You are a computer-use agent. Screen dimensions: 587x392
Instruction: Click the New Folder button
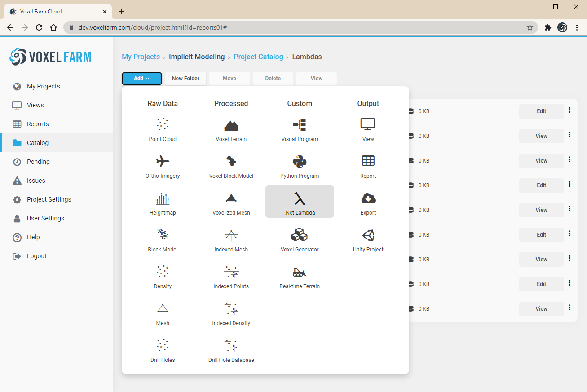tap(185, 79)
